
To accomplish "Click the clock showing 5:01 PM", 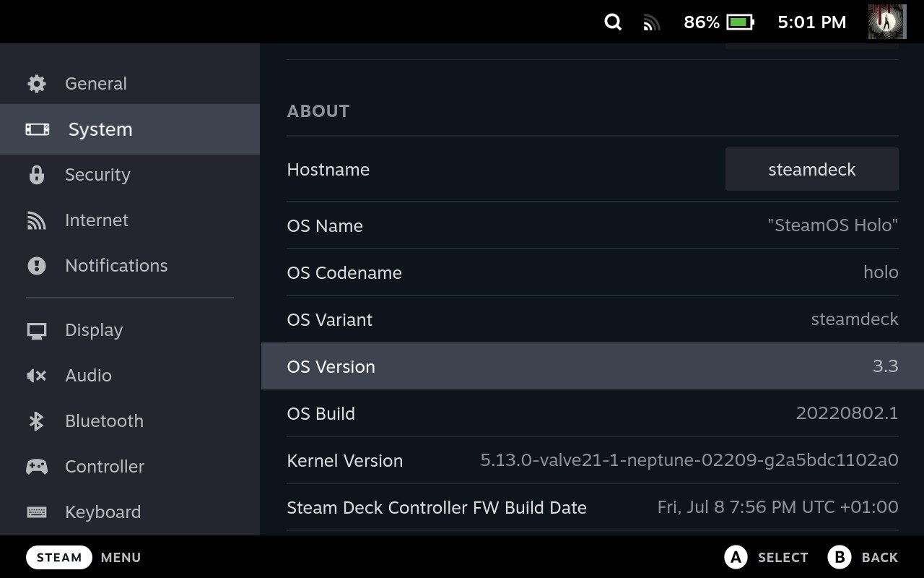I will (x=811, y=22).
